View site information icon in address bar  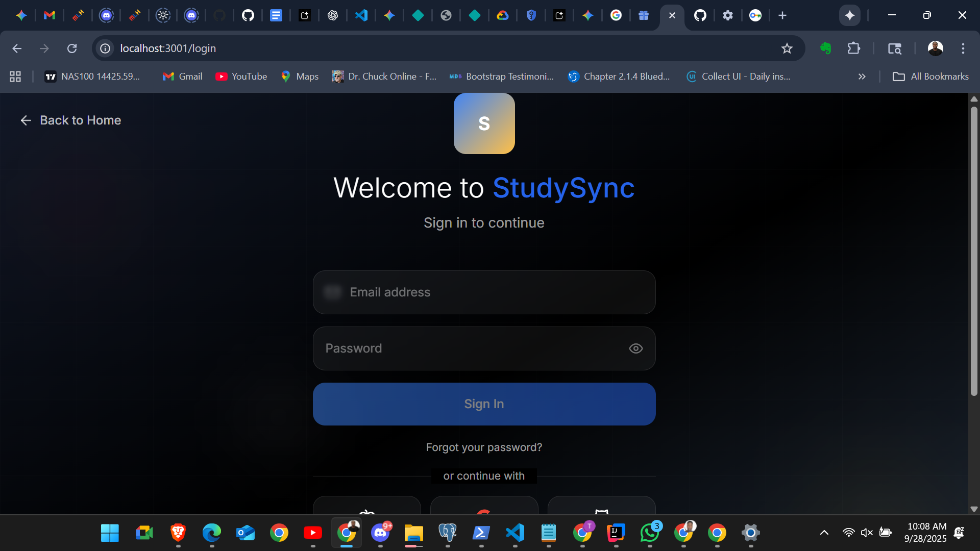point(105,48)
